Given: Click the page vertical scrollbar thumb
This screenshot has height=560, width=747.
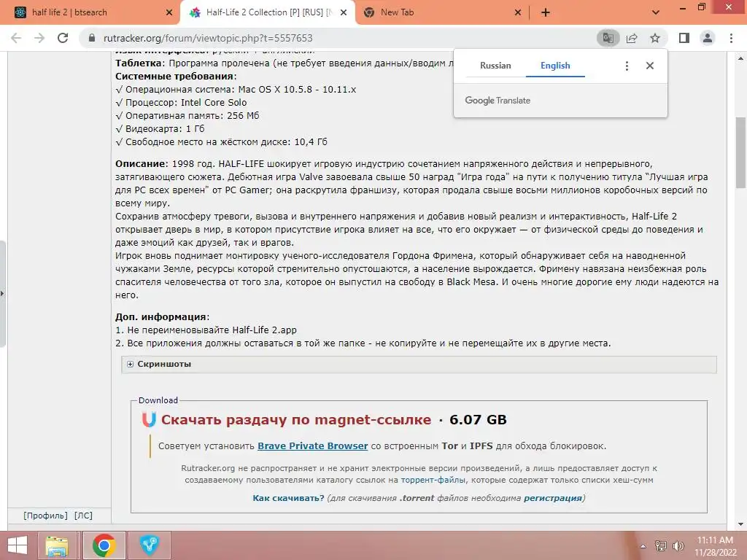Looking at the screenshot, I should [741, 152].
